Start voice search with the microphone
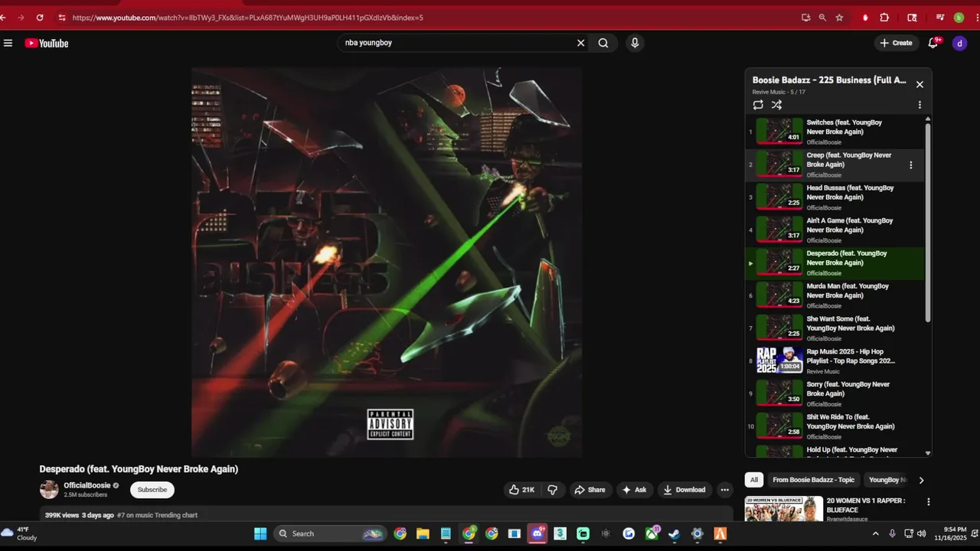The height and width of the screenshot is (551, 980). [635, 43]
